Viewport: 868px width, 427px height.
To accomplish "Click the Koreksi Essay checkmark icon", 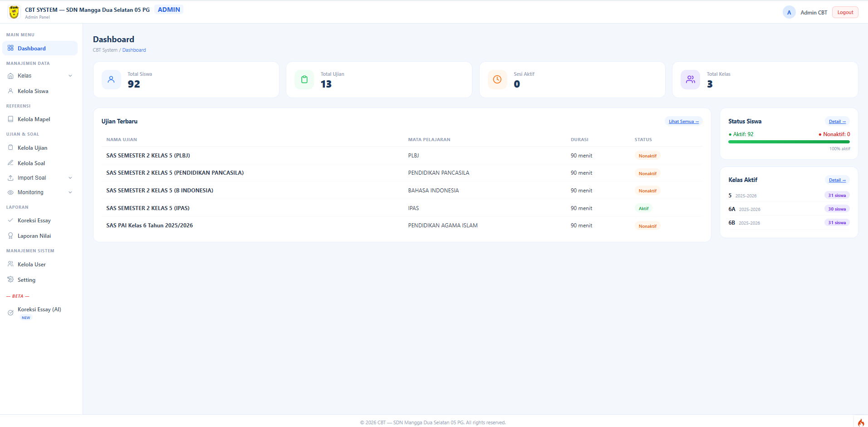I will tap(10, 221).
